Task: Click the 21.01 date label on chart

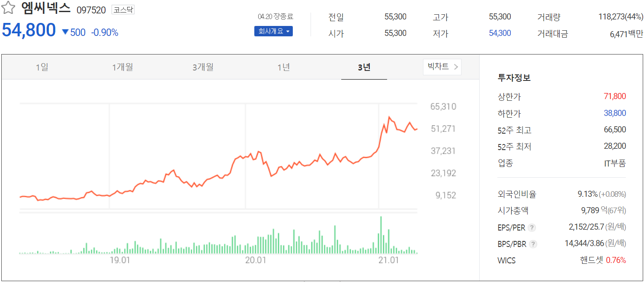Action: pyautogui.click(x=388, y=260)
